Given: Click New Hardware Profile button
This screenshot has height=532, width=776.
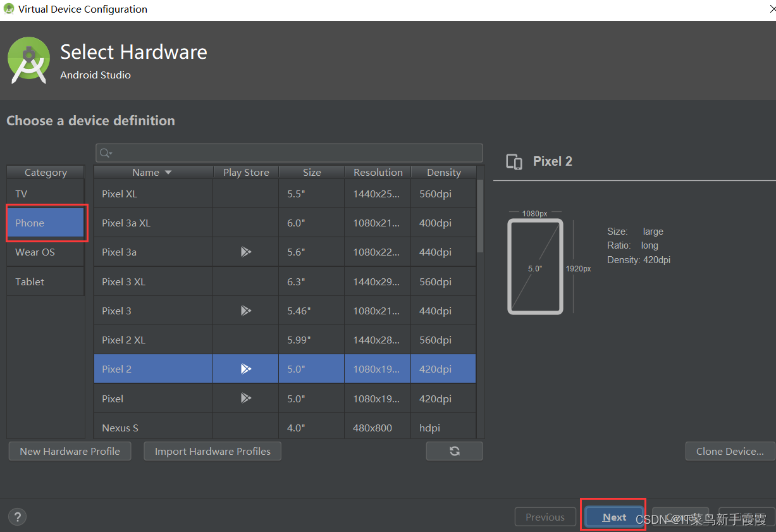Looking at the screenshot, I should coord(70,451).
